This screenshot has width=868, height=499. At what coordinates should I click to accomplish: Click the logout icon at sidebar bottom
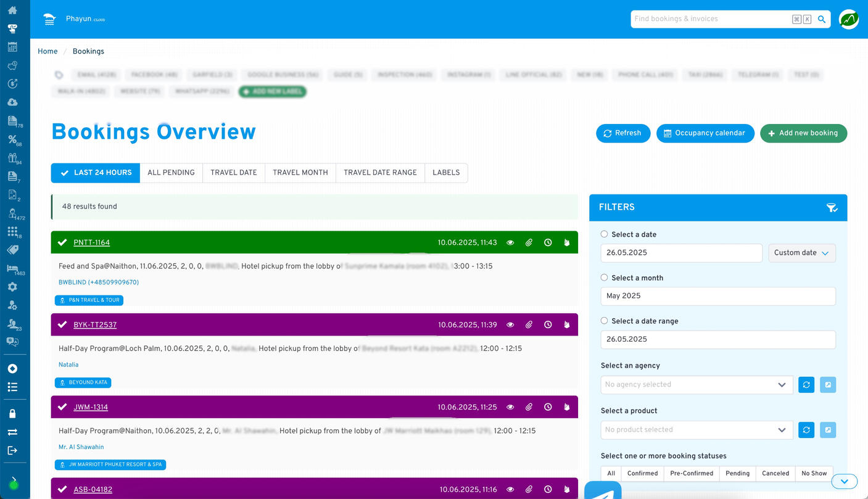[13, 451]
